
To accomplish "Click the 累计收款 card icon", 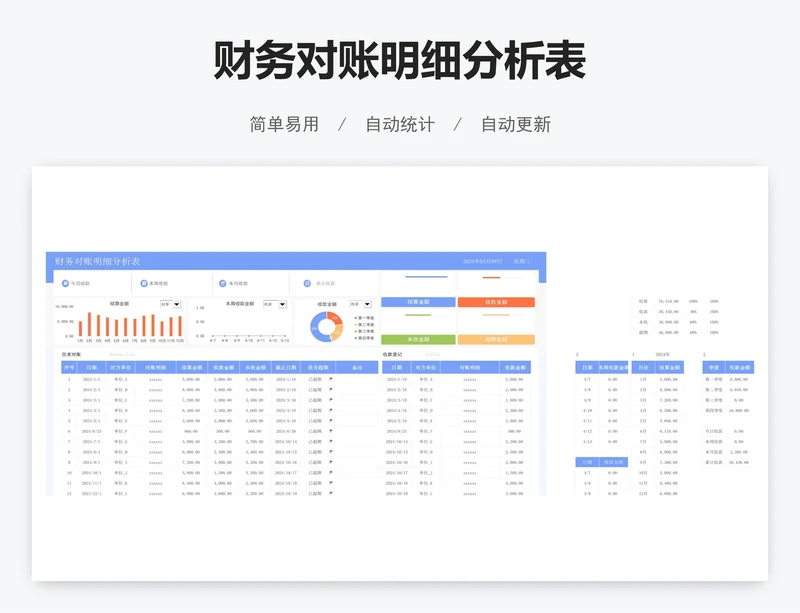I will 307,283.
